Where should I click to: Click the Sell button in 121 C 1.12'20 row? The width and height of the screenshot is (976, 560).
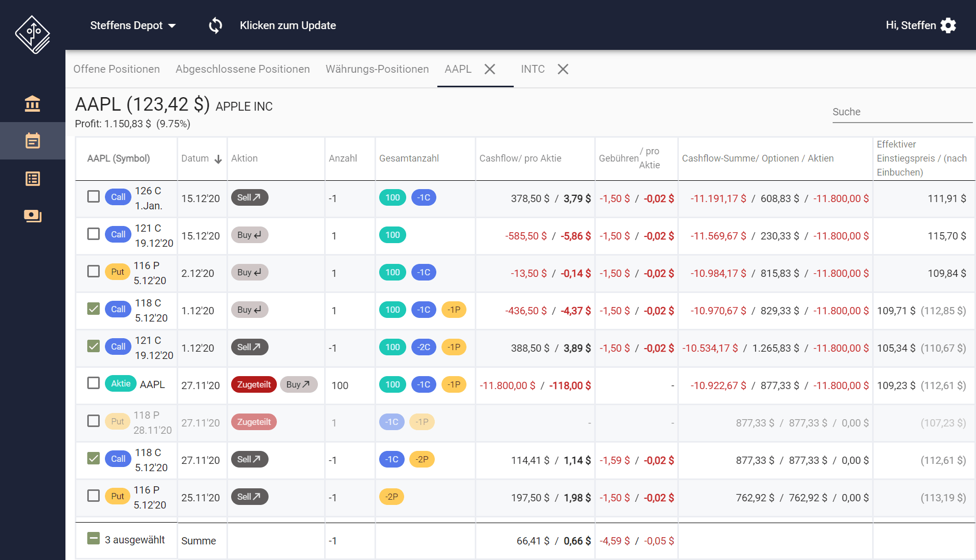249,347
